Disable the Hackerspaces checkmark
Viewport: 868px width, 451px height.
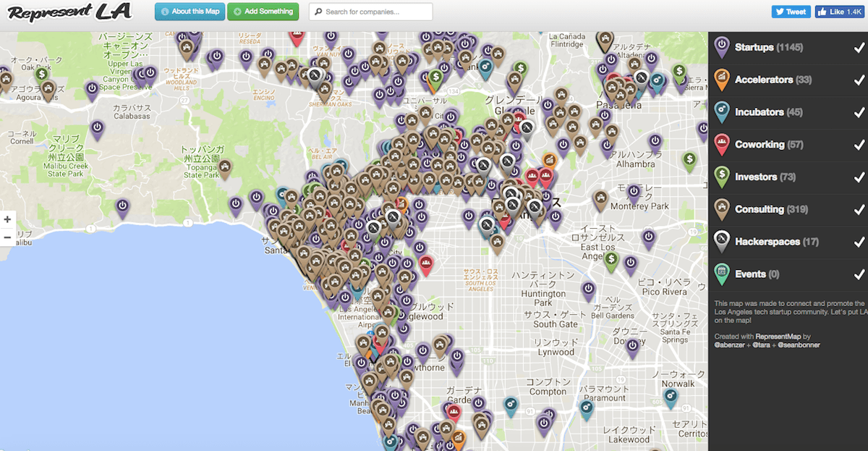[859, 243]
